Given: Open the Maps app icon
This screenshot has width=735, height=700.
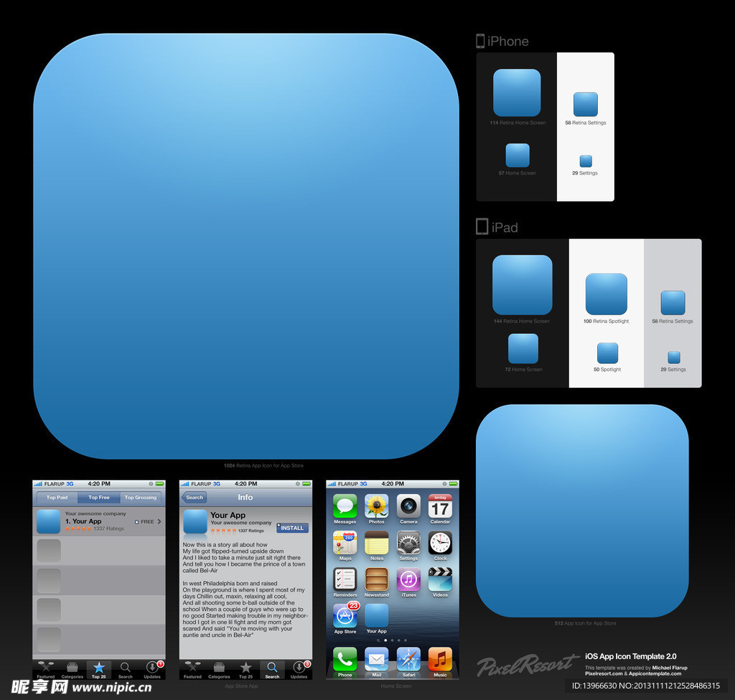Looking at the screenshot, I should [x=345, y=543].
